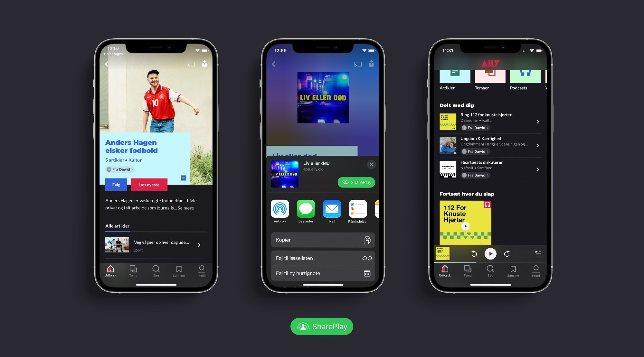Viewport: 644px width, 357px height.
Task: Close the Liv eller død share sheet
Action: coord(371,164)
